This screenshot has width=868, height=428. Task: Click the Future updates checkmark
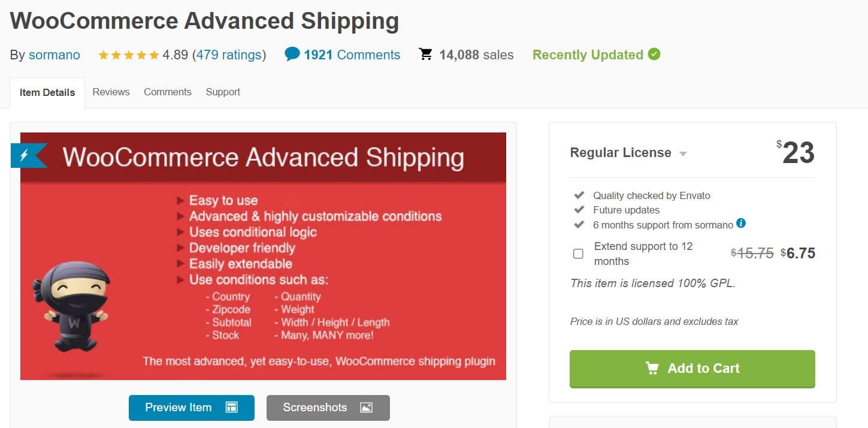tap(579, 210)
